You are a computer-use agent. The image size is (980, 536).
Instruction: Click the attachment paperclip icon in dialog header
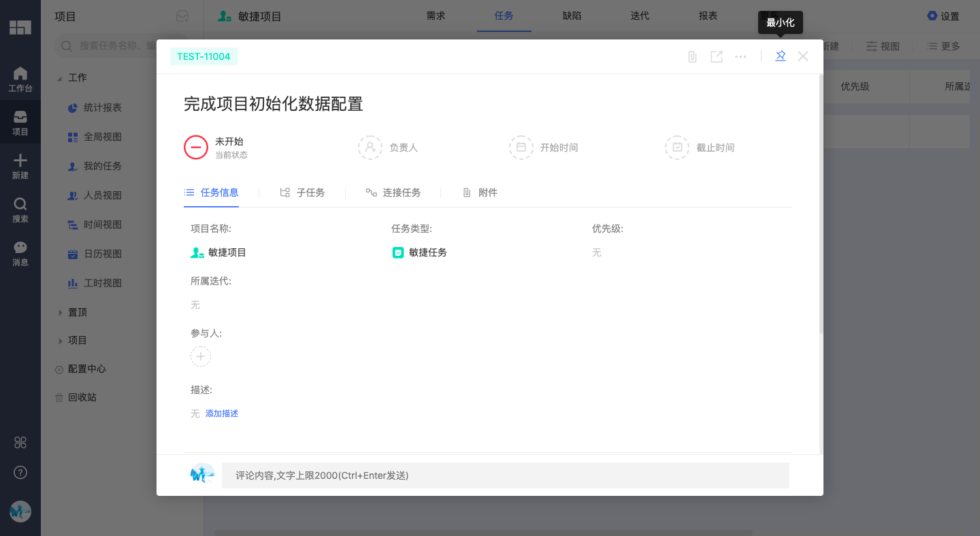coord(692,56)
